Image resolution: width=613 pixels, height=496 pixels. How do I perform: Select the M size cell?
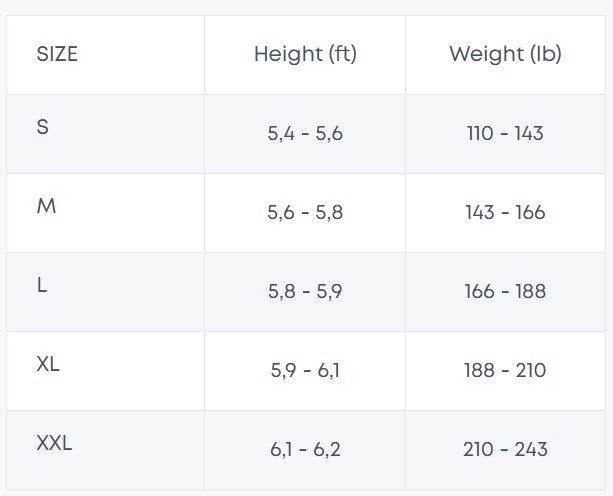pos(46,207)
